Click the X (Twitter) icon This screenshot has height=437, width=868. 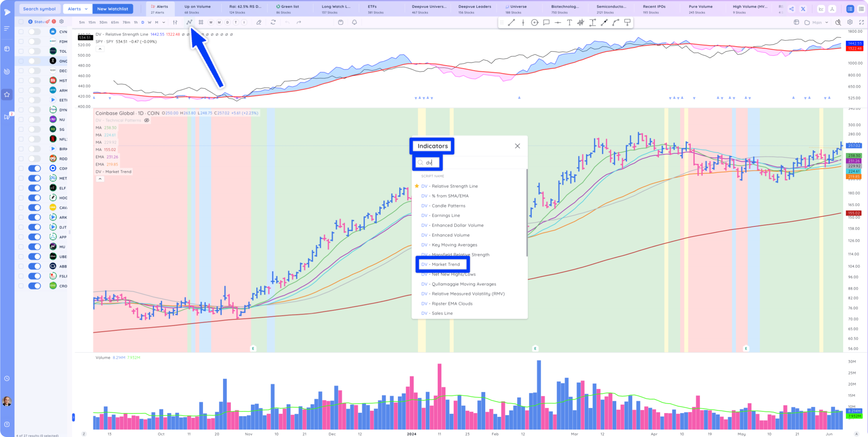coord(803,9)
